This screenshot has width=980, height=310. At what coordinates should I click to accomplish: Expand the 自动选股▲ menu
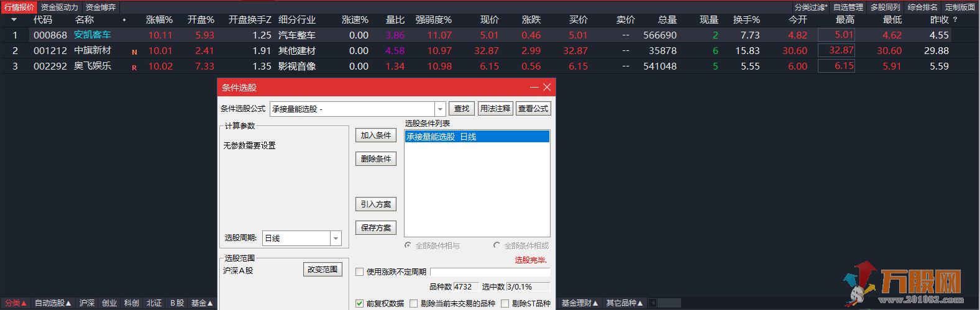pos(53,303)
